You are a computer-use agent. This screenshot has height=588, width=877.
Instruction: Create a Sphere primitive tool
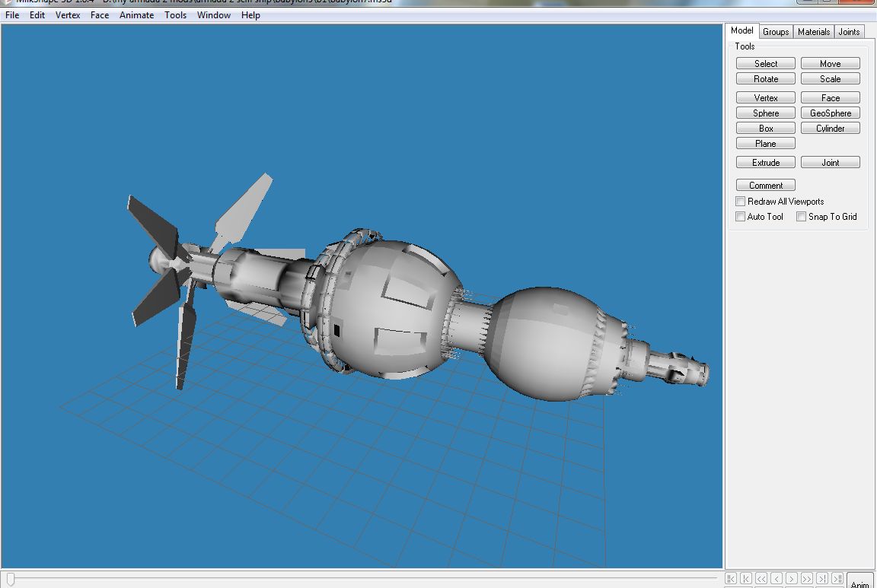click(x=766, y=113)
